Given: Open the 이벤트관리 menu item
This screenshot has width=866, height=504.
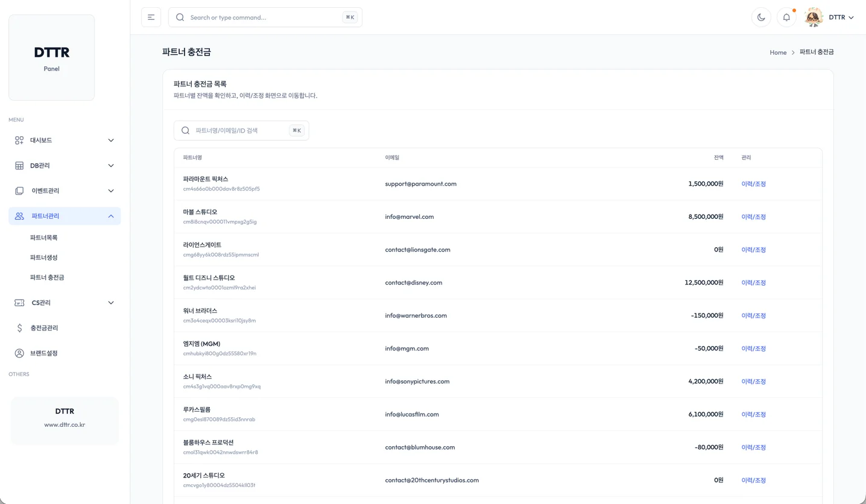Looking at the screenshot, I should pos(65,191).
